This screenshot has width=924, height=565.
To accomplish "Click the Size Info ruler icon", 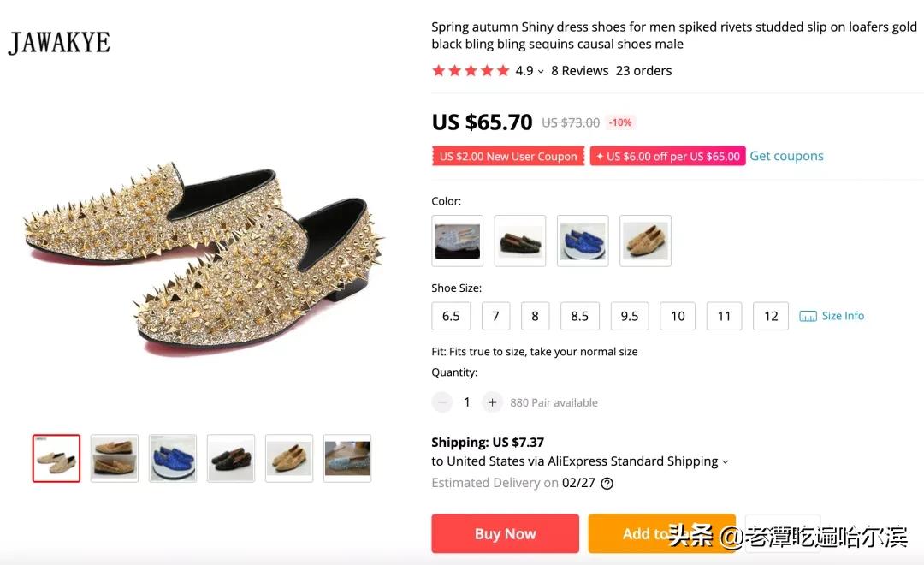I will [808, 317].
